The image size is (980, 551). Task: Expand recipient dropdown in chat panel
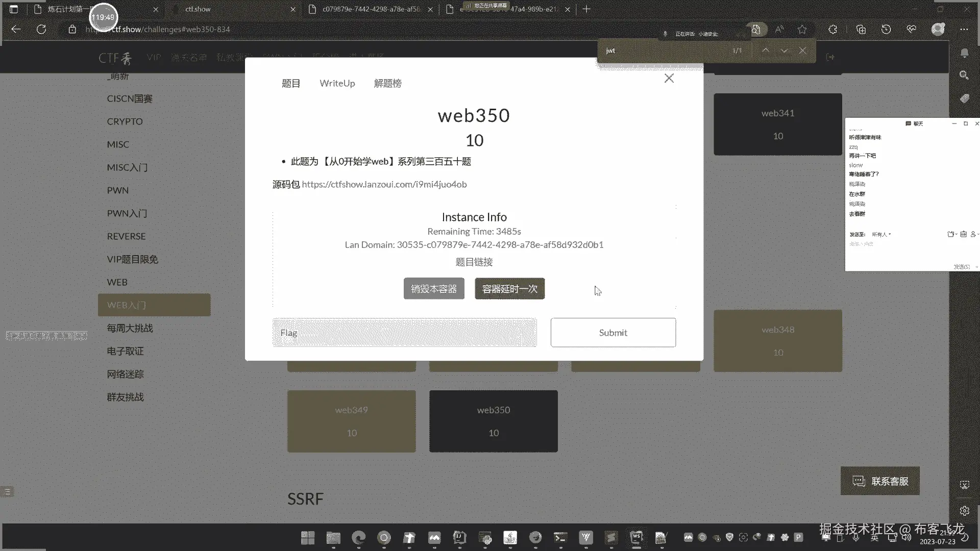coord(881,234)
